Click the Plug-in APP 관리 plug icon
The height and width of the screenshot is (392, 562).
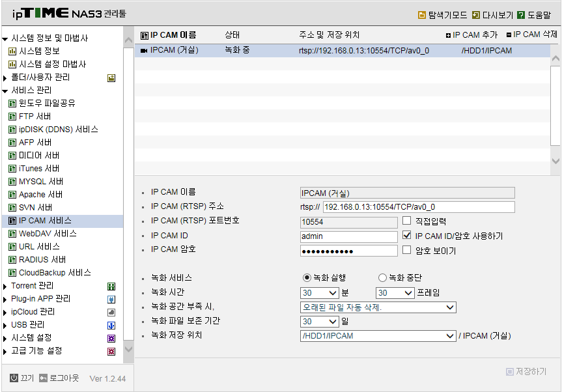click(111, 300)
